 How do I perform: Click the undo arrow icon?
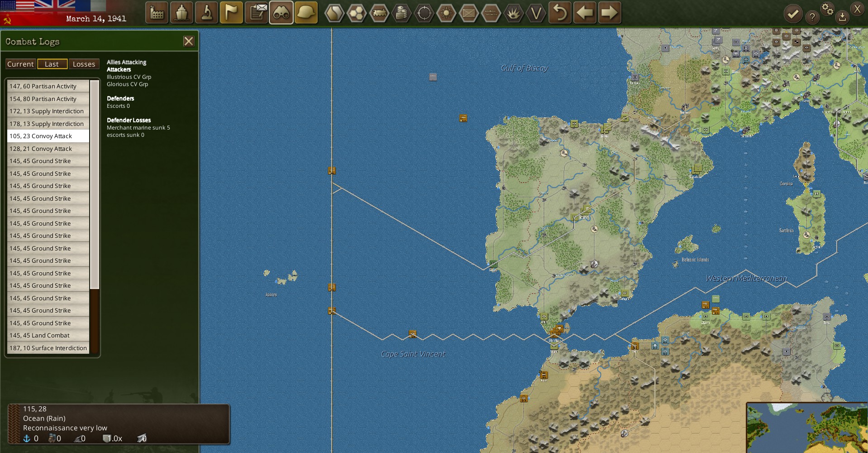click(x=560, y=13)
